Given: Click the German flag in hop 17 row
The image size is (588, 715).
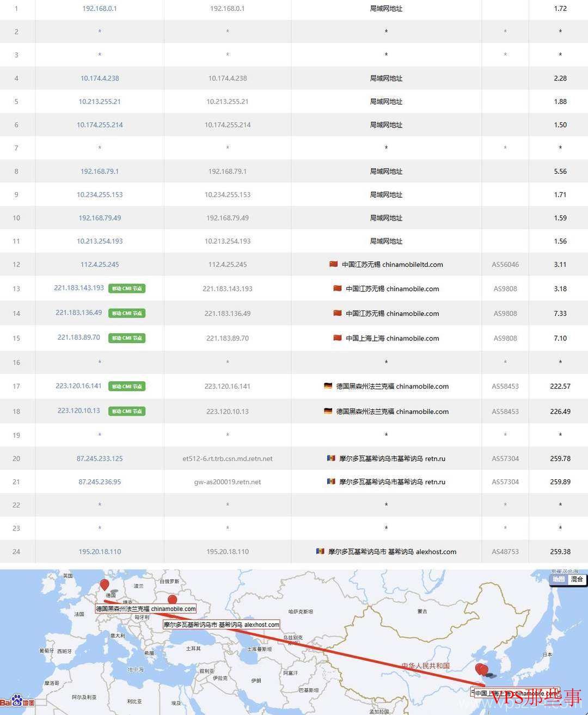Looking at the screenshot, I should (328, 386).
